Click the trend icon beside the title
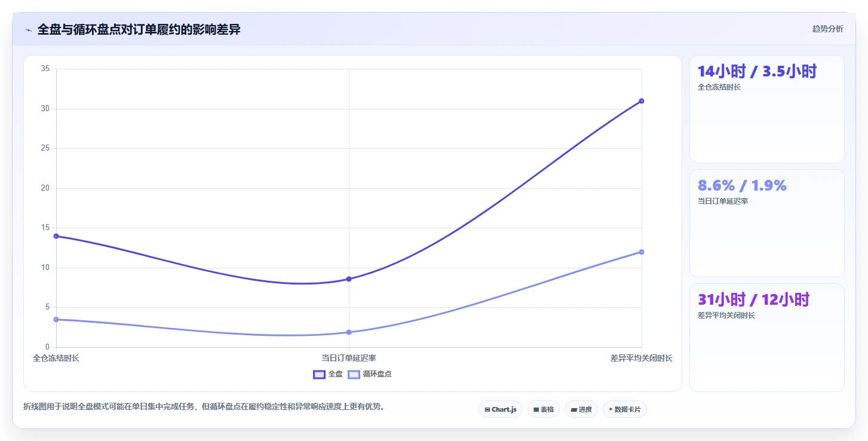This screenshot has height=441, width=868. (x=28, y=30)
